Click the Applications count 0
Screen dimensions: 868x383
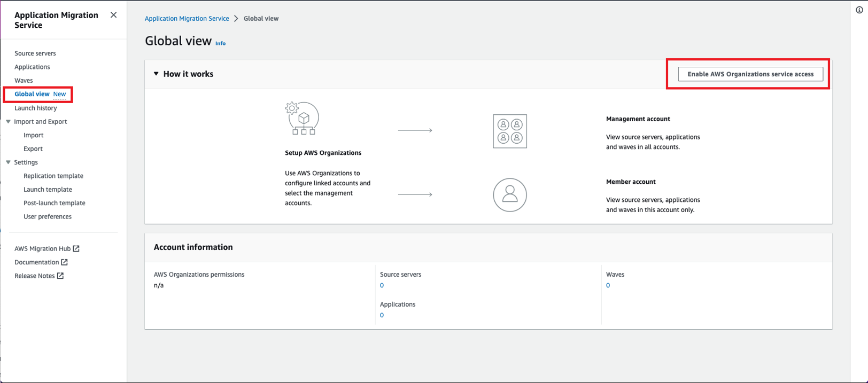coord(382,315)
